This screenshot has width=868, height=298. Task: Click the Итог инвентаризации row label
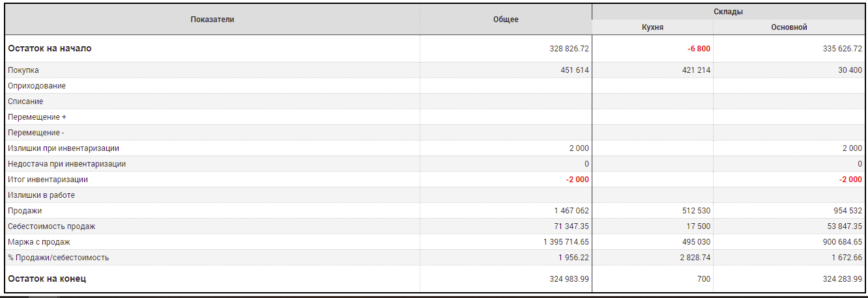tap(48, 180)
